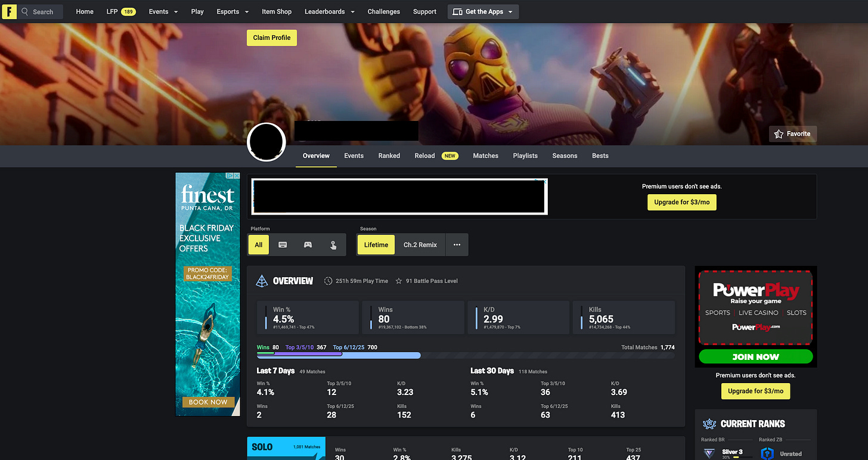The height and width of the screenshot is (460, 868).
Task: Click the Claim Profile button
Action: 272,38
